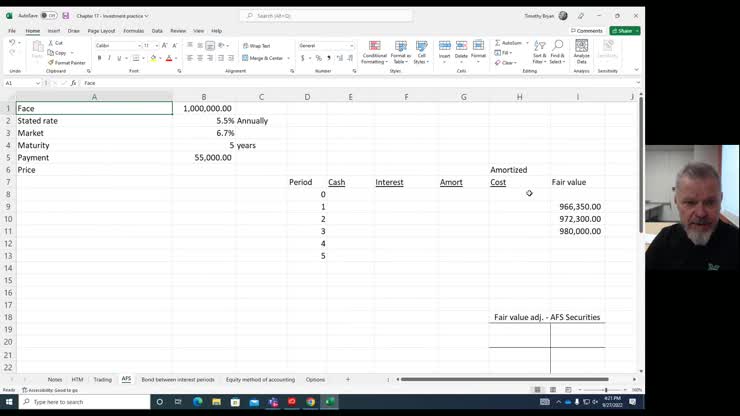Open File Explorer from taskbar
Viewport: 740px width, 416px height.
(216, 402)
